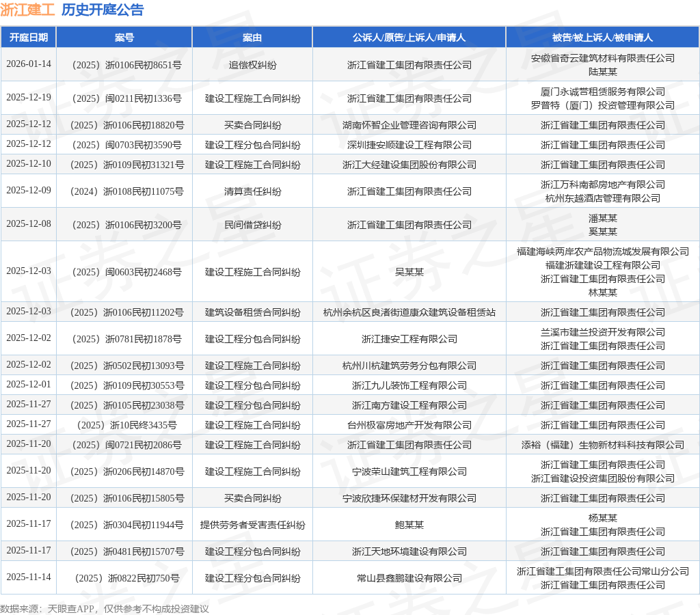This screenshot has width=700, height=615.
Task: Click the 追偿权纠纷 case cause
Action: coord(252,65)
